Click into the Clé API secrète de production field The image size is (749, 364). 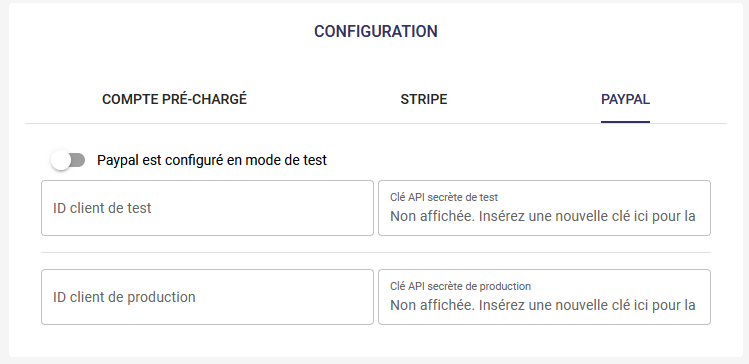(x=545, y=297)
